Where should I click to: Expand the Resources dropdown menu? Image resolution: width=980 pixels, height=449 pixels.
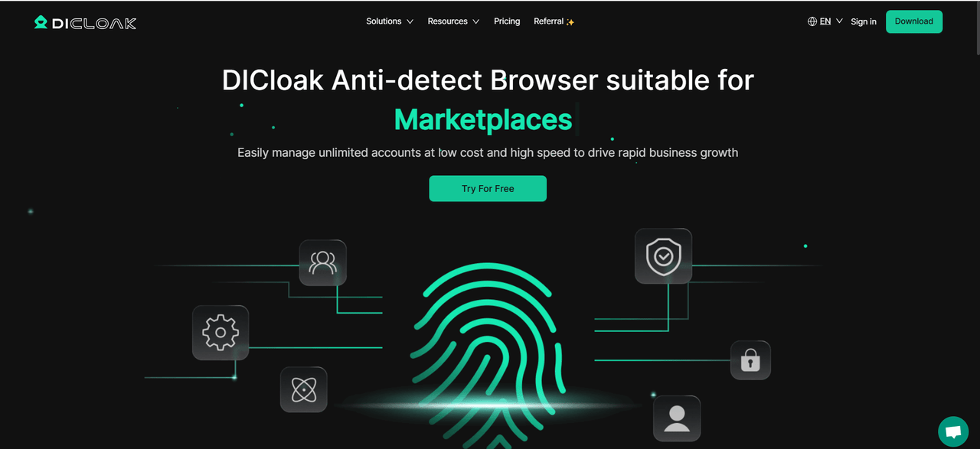click(453, 21)
